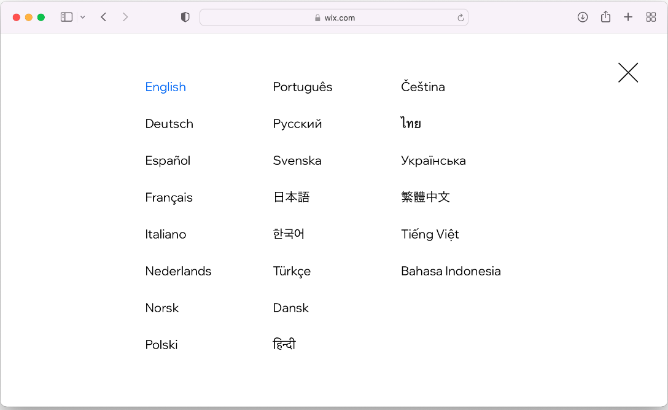
Task: Choose Tiếng Việt language option
Action: (430, 234)
